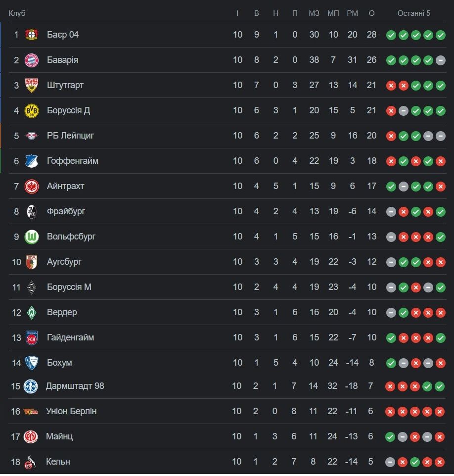454x476 pixels.
Task: Click the Wolfsburg green W logo
Action: click(x=32, y=237)
